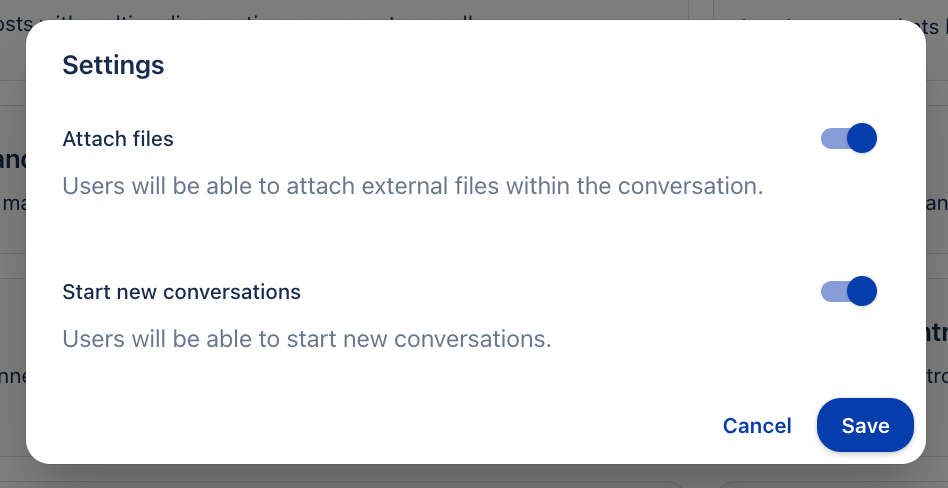The height and width of the screenshot is (488, 948).
Task: Click the start new conversations description text
Action: click(306, 339)
